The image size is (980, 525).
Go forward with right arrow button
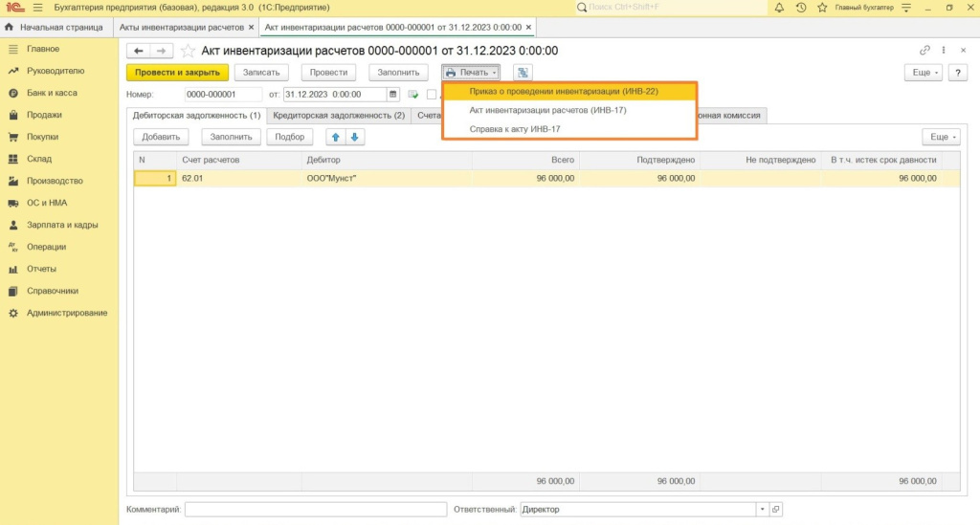coord(161,51)
